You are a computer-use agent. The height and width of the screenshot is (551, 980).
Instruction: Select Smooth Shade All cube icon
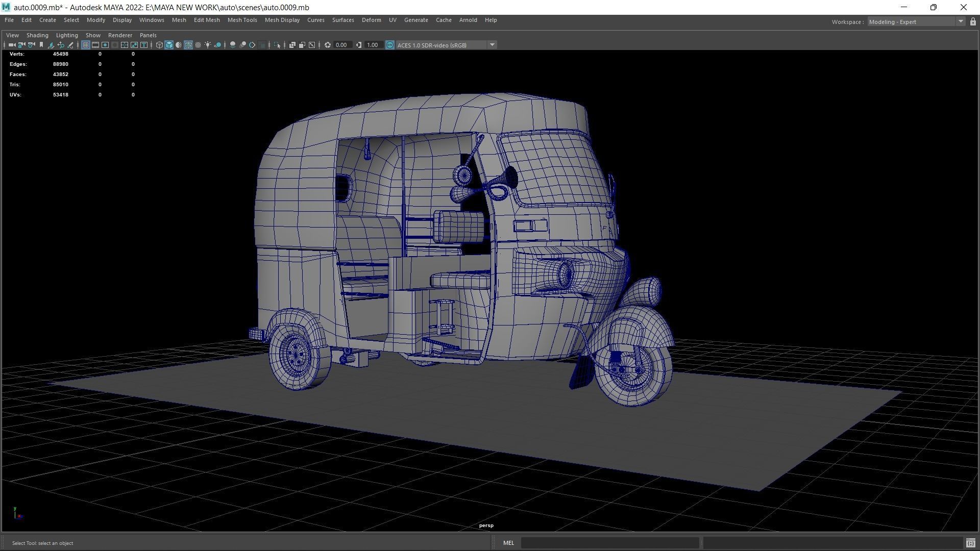[x=169, y=45]
